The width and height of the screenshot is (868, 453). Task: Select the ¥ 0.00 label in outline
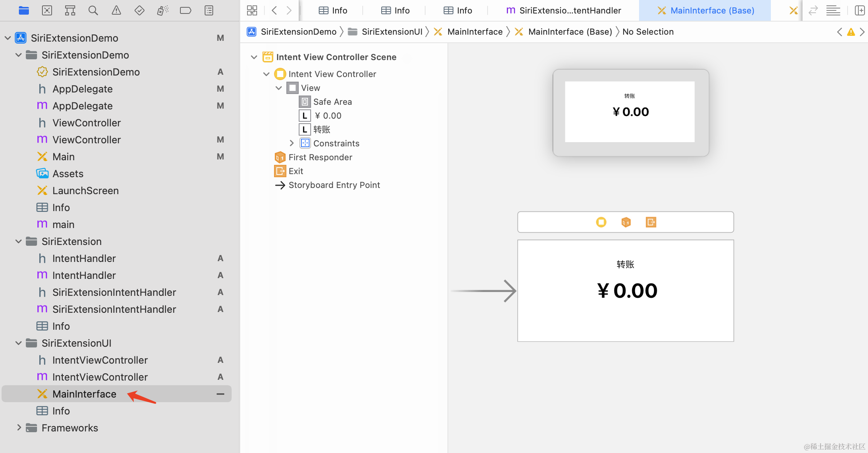tap(328, 116)
